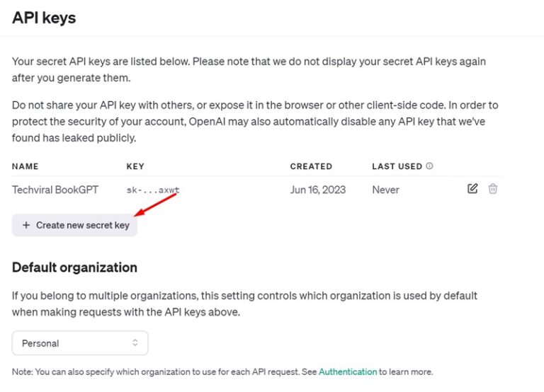Image resolution: width=544 pixels, height=392 pixels.
Task: Click the organization note text at bottom
Action: pyautogui.click(x=163, y=371)
